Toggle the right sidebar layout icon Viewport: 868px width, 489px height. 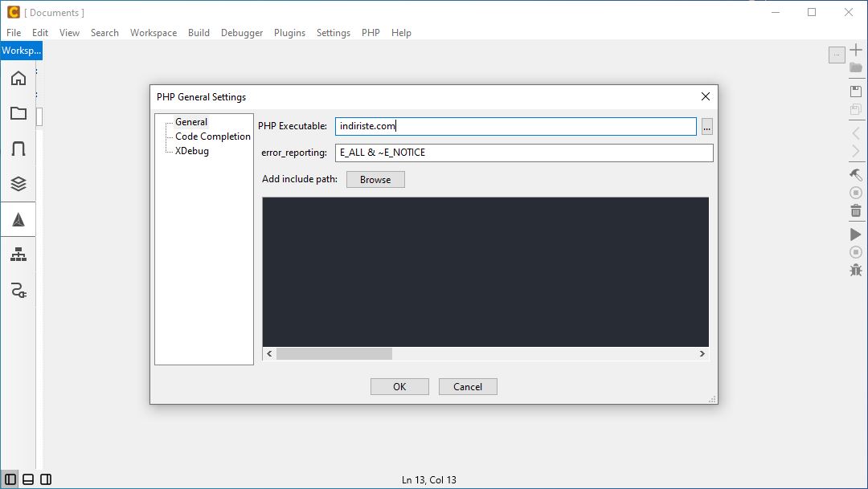pyautogui.click(x=46, y=479)
